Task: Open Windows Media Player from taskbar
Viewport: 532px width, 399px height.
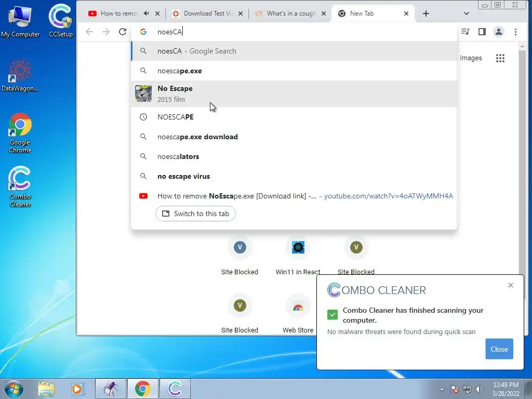Action: coord(77,389)
